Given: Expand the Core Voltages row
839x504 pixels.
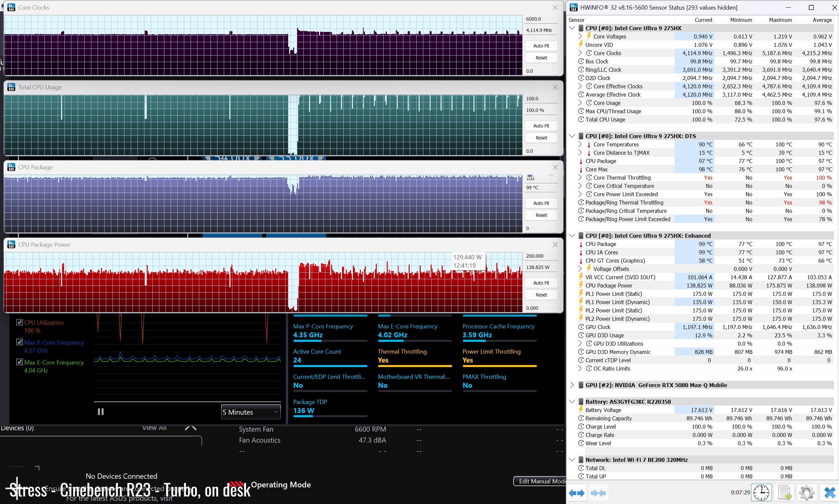Looking at the screenshot, I should (x=580, y=36).
